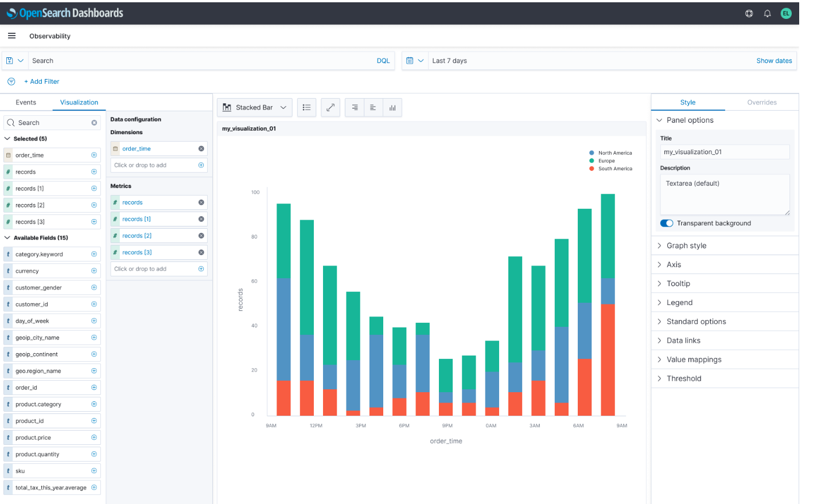Add category.keyword field with its plus button
This screenshot has width=821, height=504.
[x=94, y=253]
